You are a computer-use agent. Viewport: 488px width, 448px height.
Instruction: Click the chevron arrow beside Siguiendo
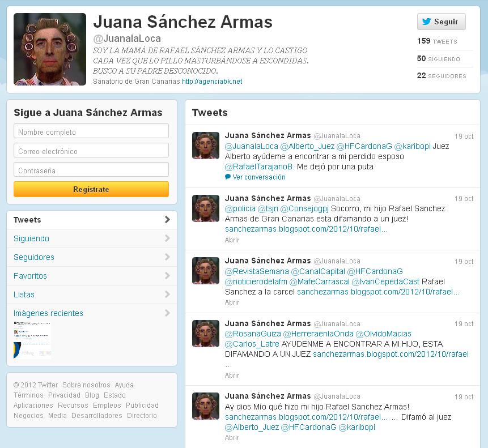167,238
